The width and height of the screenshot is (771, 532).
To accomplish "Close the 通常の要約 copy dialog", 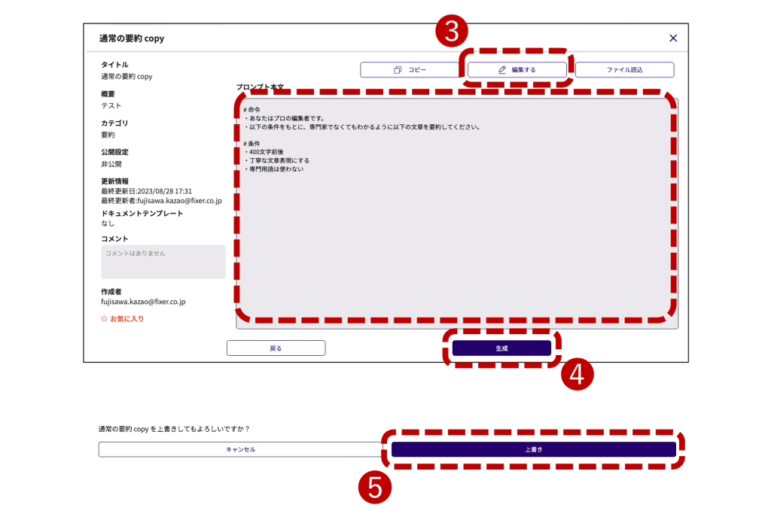I will click(x=673, y=38).
